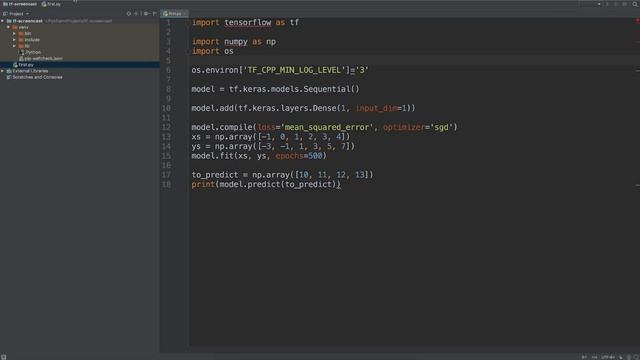Click the locate/scroll-from-source icon in Project panel

129,14
